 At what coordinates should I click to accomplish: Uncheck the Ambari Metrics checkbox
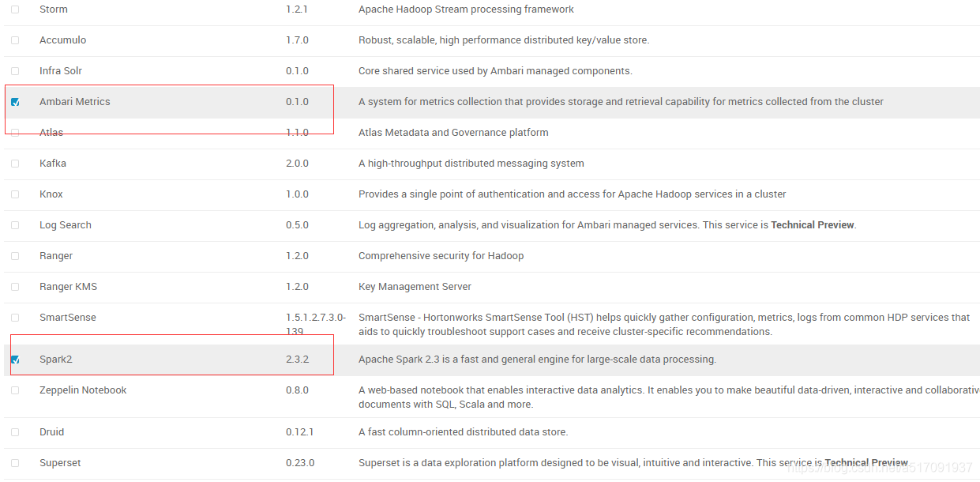(x=15, y=102)
